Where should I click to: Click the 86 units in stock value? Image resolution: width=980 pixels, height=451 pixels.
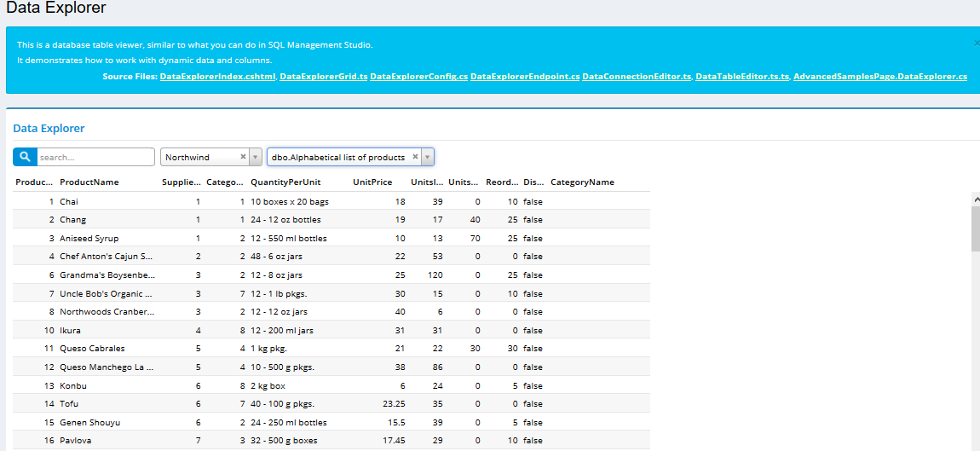click(x=437, y=367)
